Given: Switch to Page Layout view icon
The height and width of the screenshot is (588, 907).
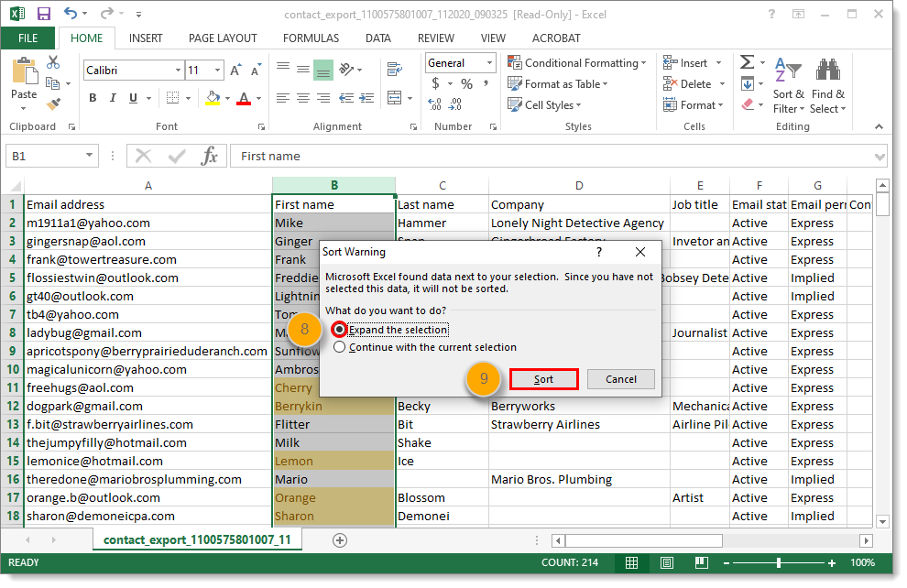Looking at the screenshot, I should click(x=667, y=562).
